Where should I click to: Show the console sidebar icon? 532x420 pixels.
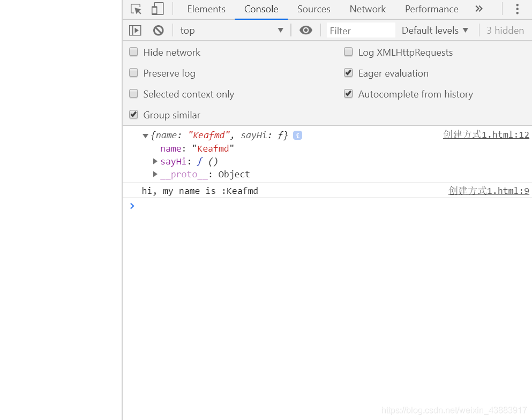(135, 31)
